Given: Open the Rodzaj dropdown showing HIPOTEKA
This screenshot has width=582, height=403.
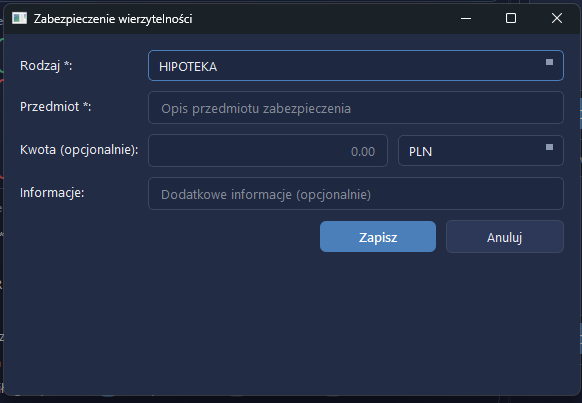Looking at the screenshot, I should point(356,66).
